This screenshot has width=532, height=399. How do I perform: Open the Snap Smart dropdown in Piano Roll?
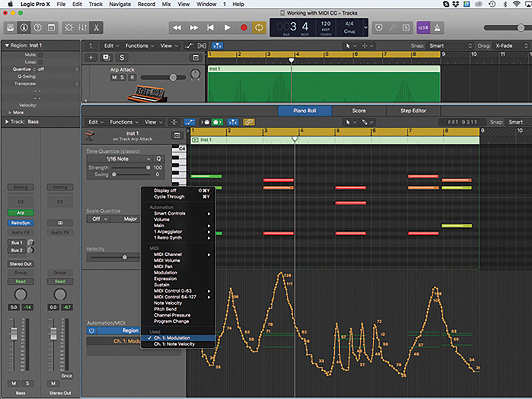click(x=516, y=122)
